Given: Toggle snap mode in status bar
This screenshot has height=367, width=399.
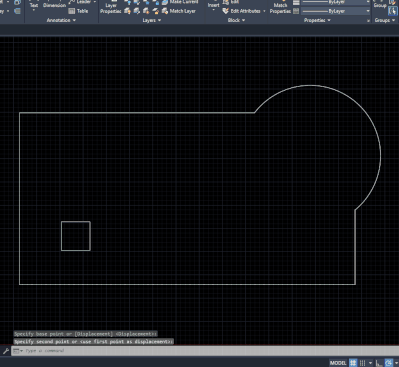Looking at the screenshot, I should tap(363, 363).
